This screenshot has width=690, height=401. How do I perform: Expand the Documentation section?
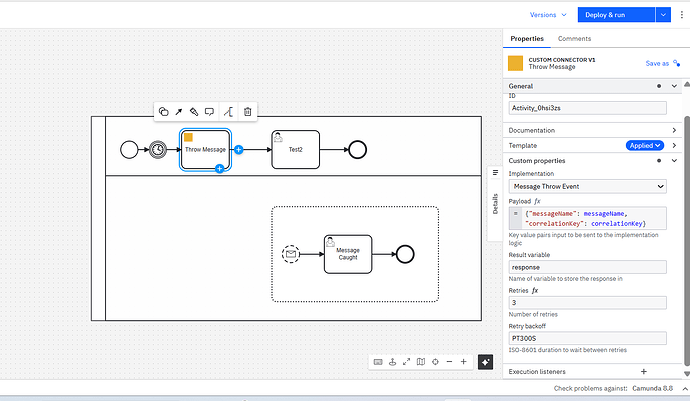coord(675,130)
